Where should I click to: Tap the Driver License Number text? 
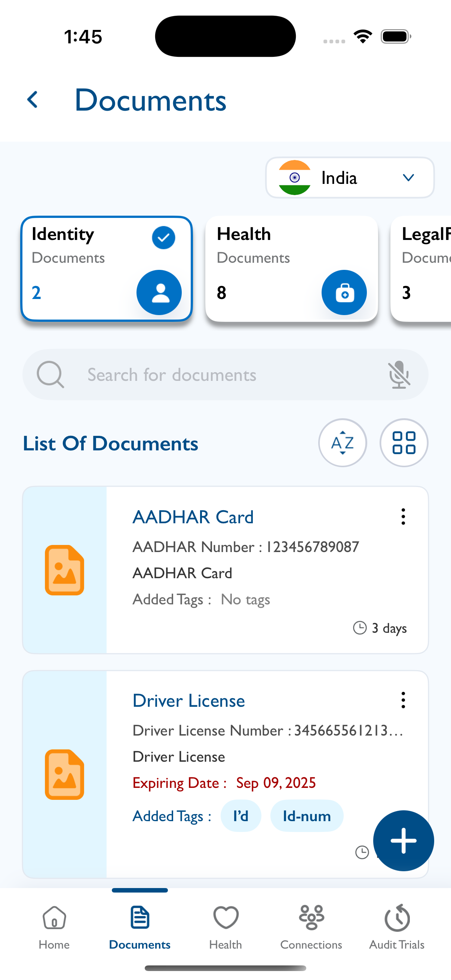268,730
